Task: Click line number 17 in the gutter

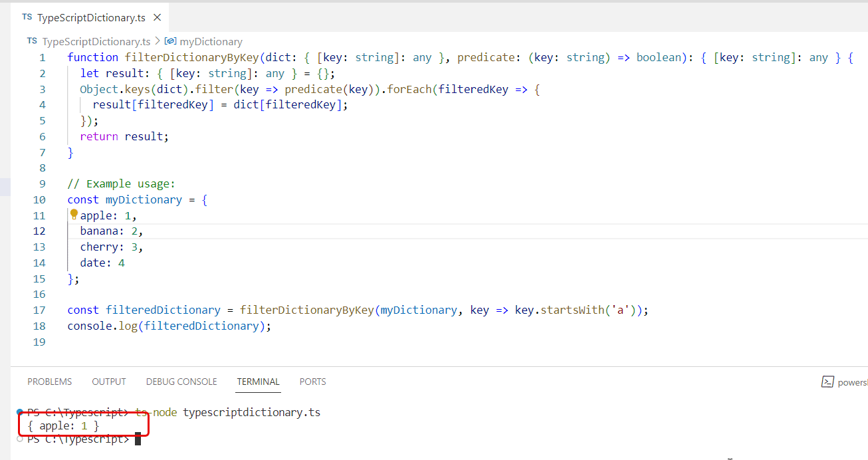Action: (39, 310)
